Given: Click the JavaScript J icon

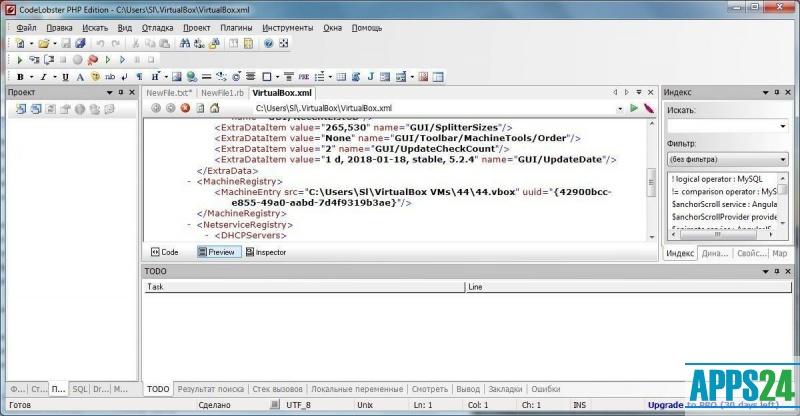Looking at the screenshot, I should [x=370, y=77].
